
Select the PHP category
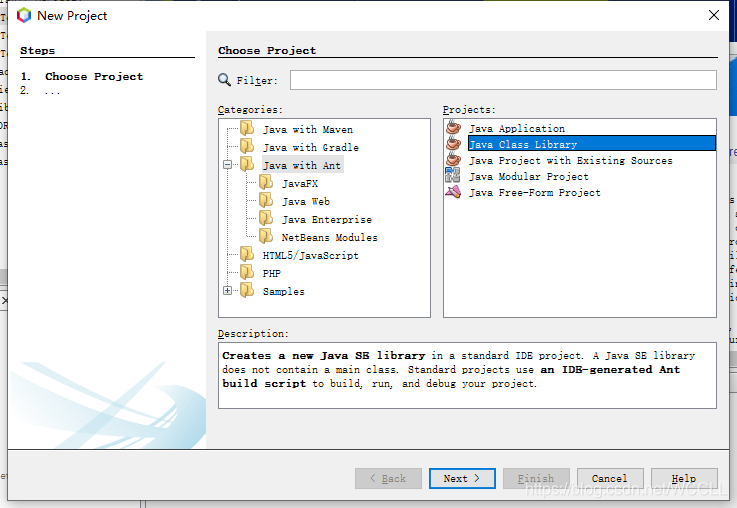(272, 274)
